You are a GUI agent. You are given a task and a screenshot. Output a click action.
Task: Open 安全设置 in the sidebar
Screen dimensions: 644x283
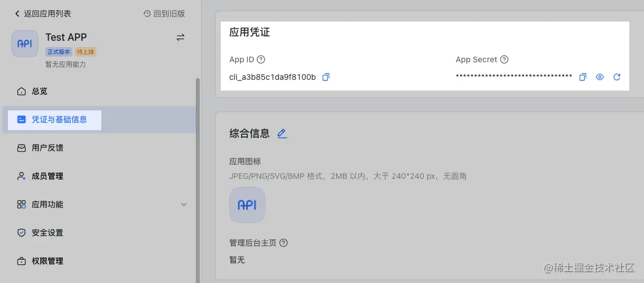click(98, 233)
